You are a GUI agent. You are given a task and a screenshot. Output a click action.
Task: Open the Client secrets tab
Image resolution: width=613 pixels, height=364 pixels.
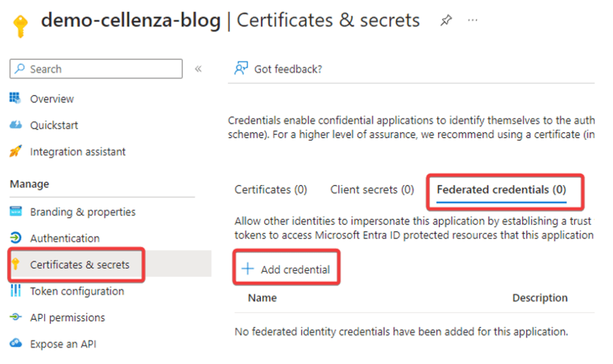coord(371,189)
